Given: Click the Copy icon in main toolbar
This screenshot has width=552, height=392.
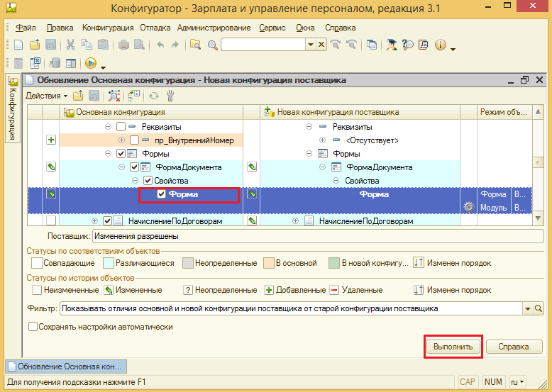Looking at the screenshot, I should [87, 45].
